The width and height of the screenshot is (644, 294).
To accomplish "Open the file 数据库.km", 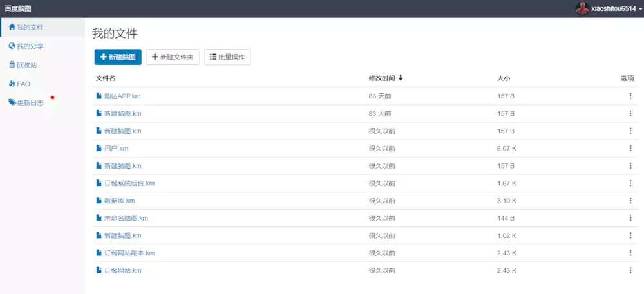I will (x=120, y=201).
